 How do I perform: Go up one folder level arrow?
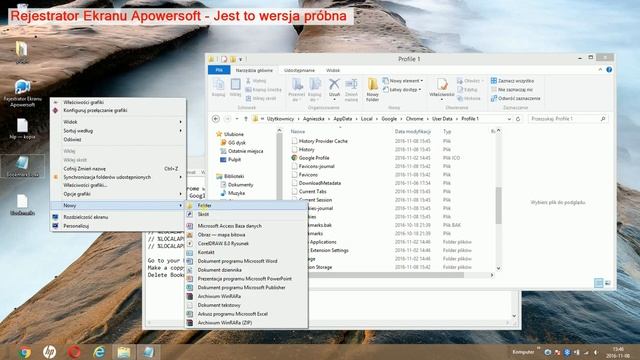tap(246, 119)
